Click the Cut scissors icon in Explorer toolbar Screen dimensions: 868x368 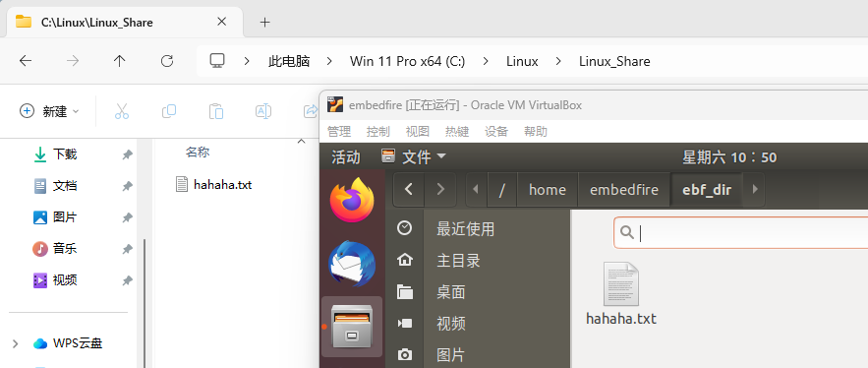pos(122,111)
